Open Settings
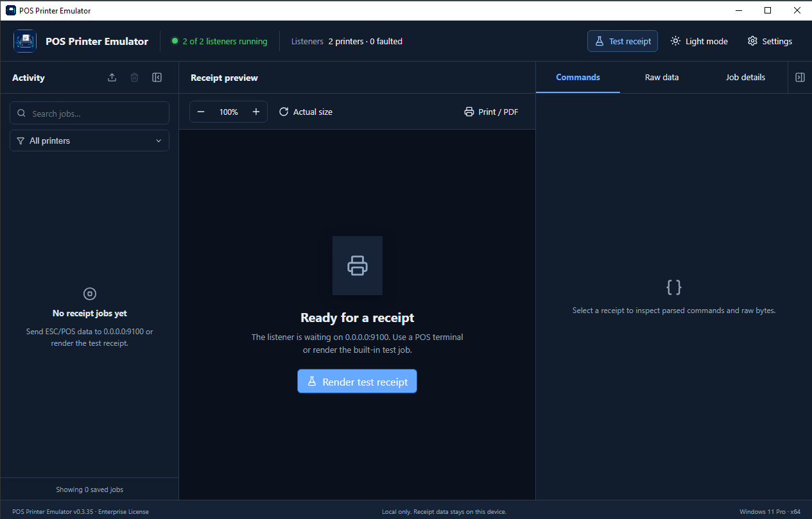812x519 pixels. tap(770, 41)
